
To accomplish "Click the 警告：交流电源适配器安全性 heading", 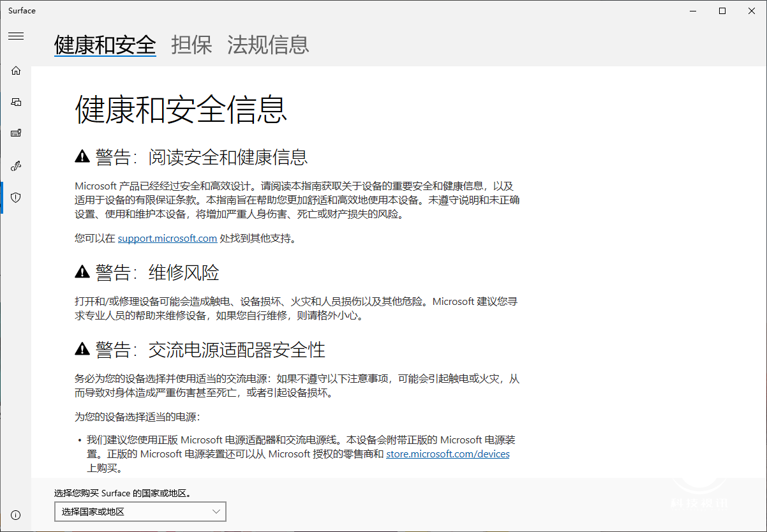I will tap(211, 350).
